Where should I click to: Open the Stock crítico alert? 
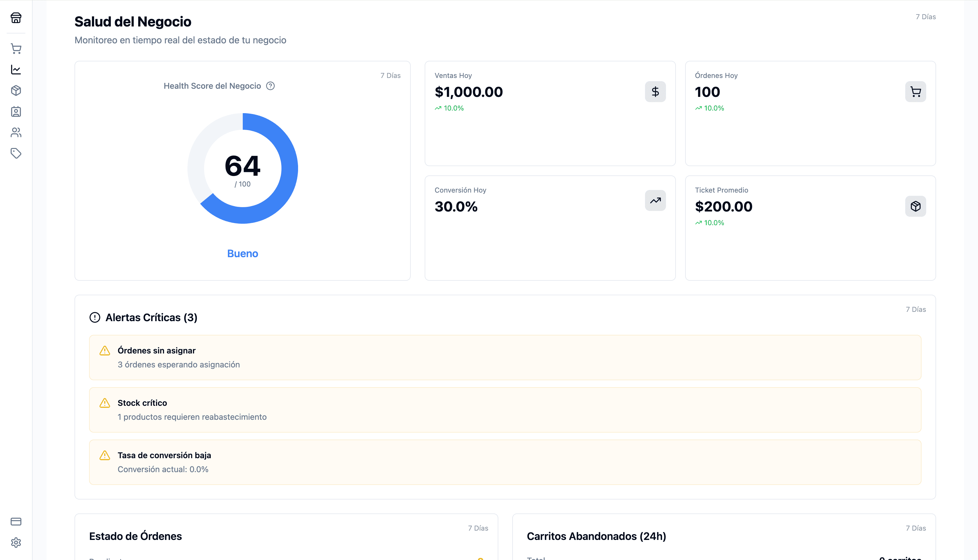click(505, 410)
